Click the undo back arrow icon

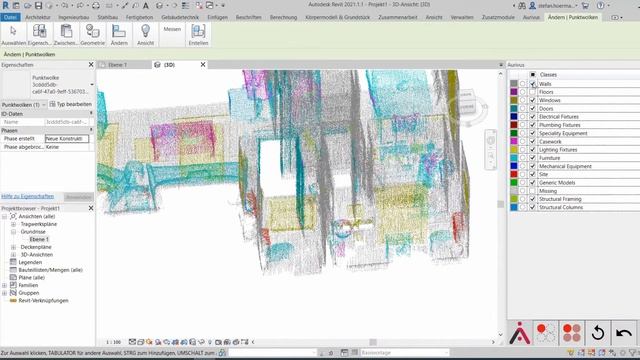point(624,333)
